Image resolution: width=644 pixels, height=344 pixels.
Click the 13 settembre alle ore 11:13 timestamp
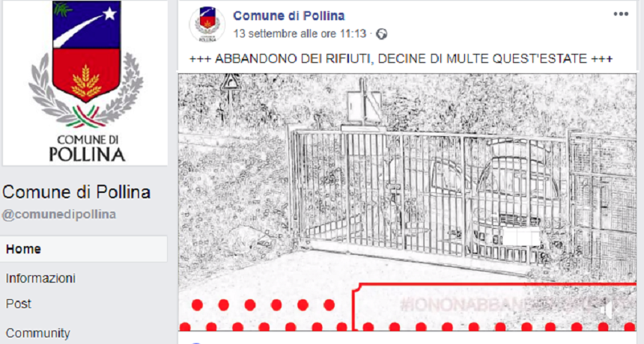coord(300,34)
